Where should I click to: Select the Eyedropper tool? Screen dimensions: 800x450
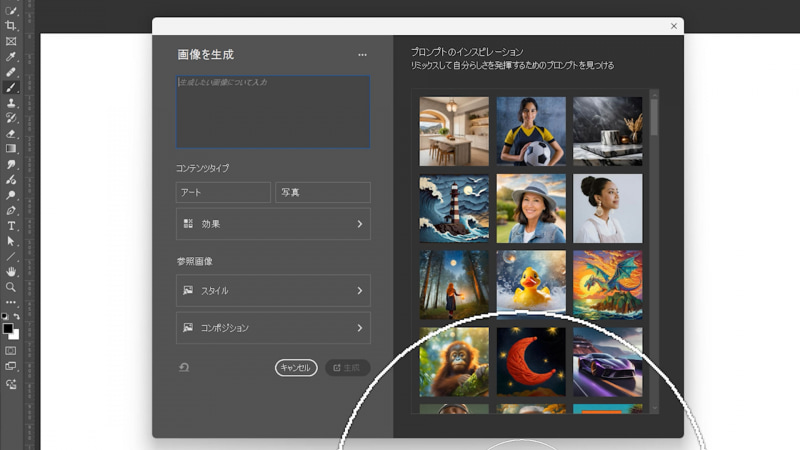point(11,57)
